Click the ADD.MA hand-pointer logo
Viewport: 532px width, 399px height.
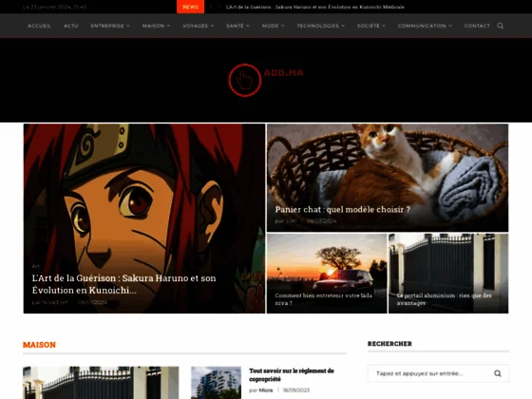pos(266,80)
